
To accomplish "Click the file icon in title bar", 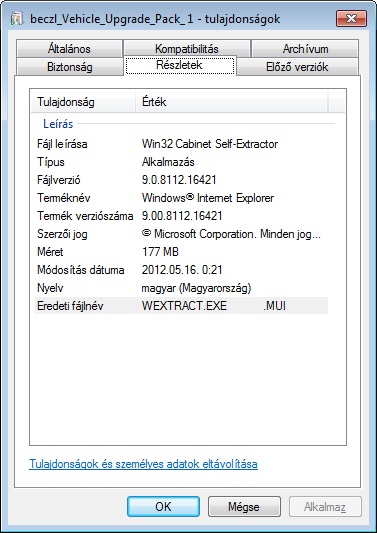I will (17, 19).
